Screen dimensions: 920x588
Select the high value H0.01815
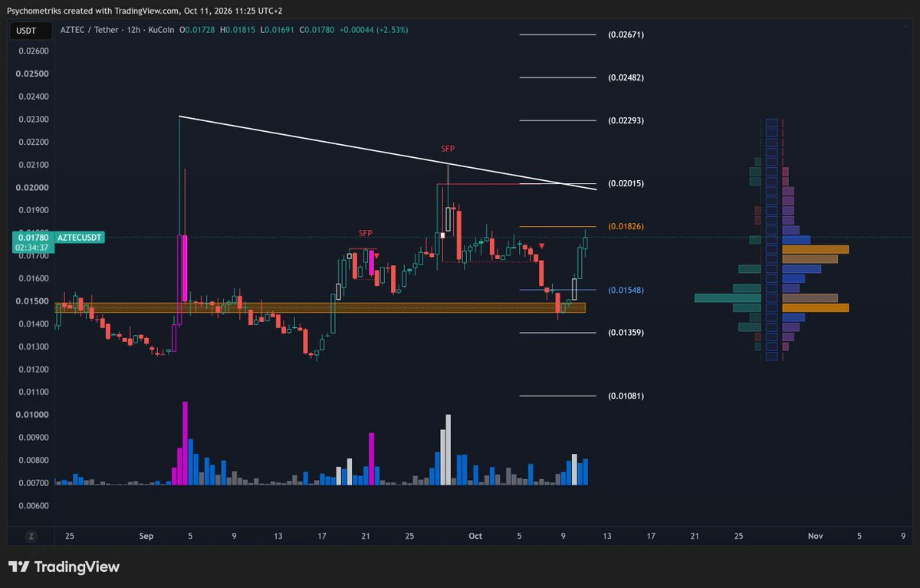(238, 30)
